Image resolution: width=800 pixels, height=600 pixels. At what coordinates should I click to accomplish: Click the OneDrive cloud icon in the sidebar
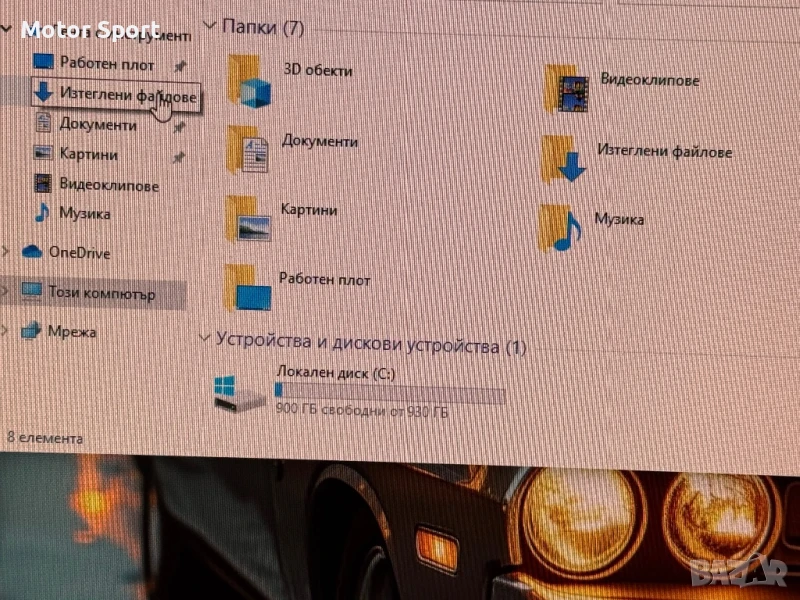tap(32, 252)
